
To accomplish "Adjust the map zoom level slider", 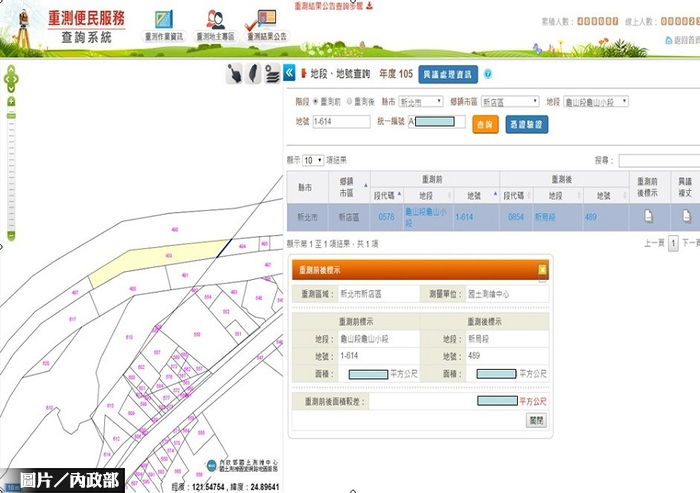I will coord(11,117).
